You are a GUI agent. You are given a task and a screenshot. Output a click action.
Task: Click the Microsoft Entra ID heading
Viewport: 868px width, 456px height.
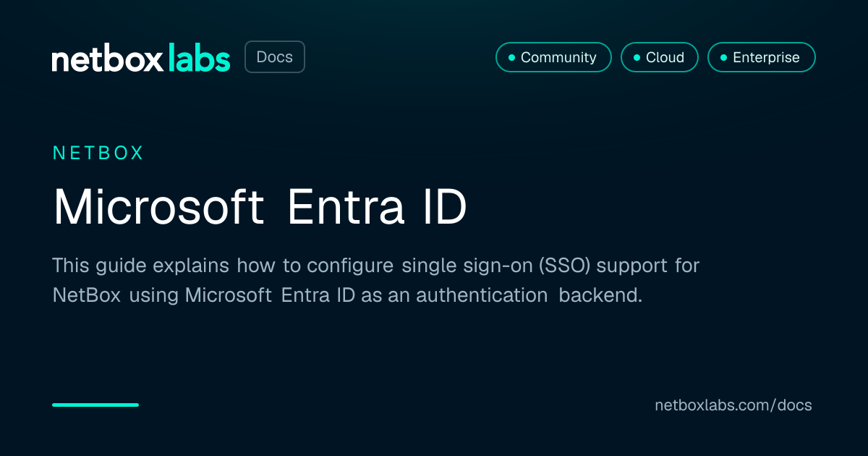260,208
